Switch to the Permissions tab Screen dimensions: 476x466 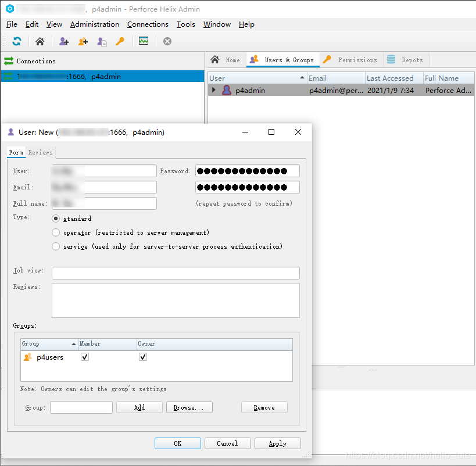pos(351,60)
